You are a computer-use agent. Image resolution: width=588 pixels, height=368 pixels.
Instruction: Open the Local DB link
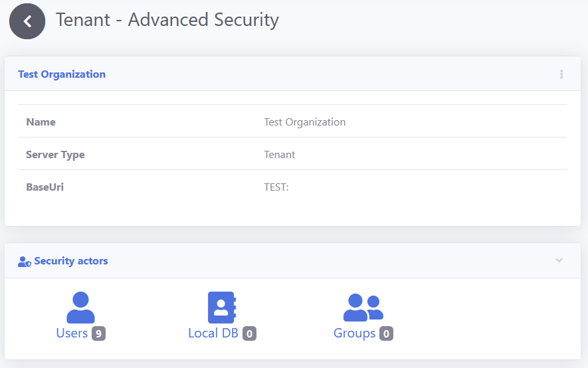(x=213, y=333)
